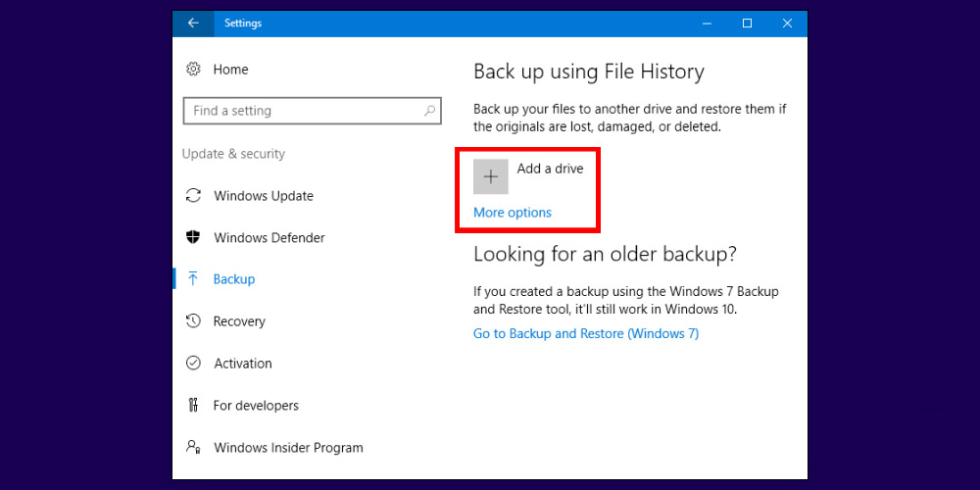Click the Settings window title text
The image size is (980, 490).
coord(243,24)
